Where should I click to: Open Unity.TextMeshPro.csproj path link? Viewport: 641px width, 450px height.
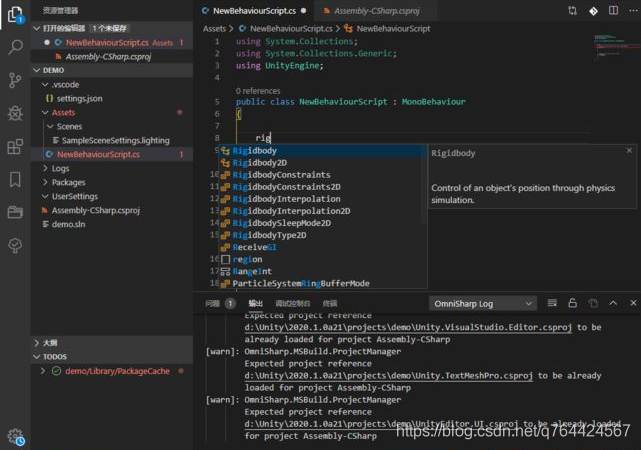click(388, 376)
